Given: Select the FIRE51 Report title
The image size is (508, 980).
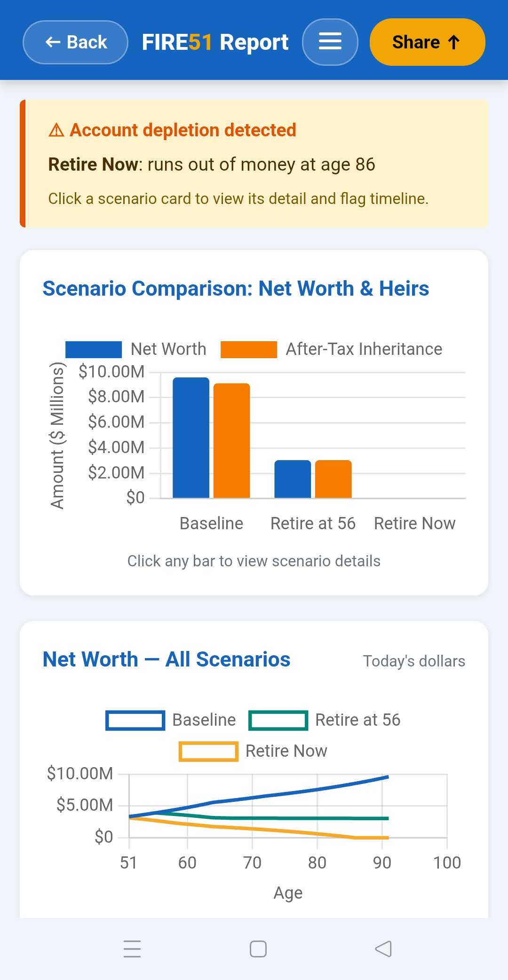Looking at the screenshot, I should tap(215, 42).
